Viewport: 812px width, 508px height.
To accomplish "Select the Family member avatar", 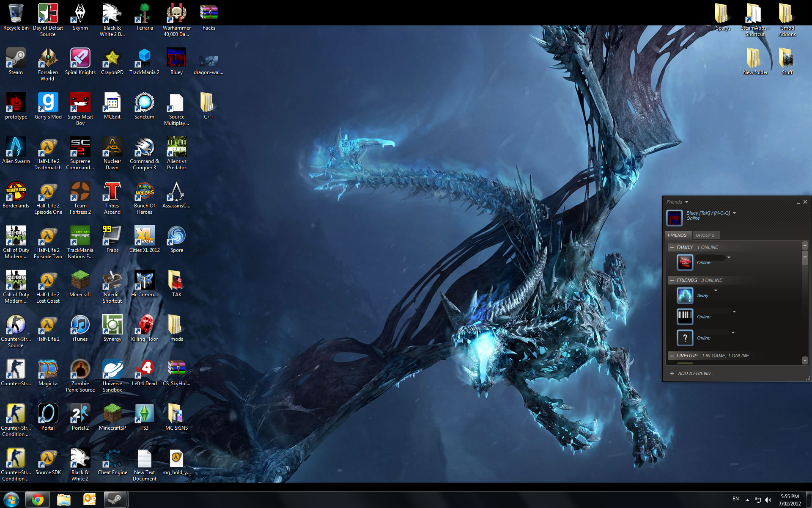I will point(685,262).
